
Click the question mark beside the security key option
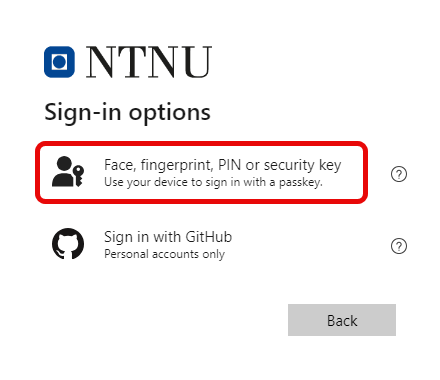coord(399,174)
